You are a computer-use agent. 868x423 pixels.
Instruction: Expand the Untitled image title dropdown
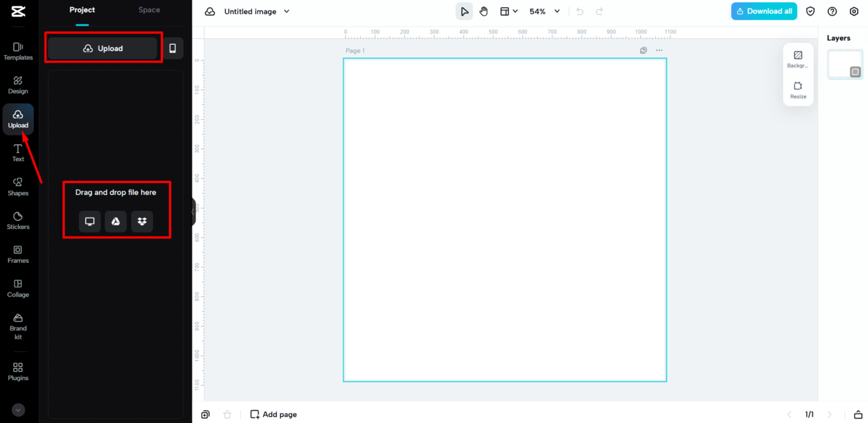[x=286, y=11]
